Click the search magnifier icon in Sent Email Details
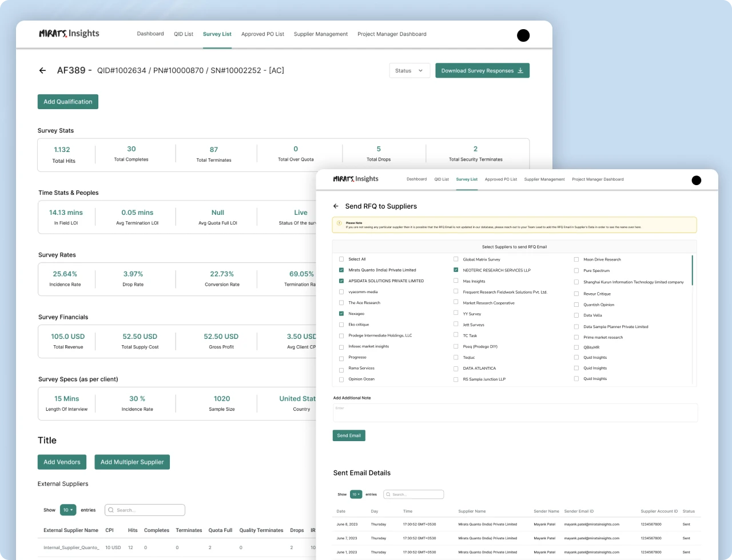 [388, 494]
